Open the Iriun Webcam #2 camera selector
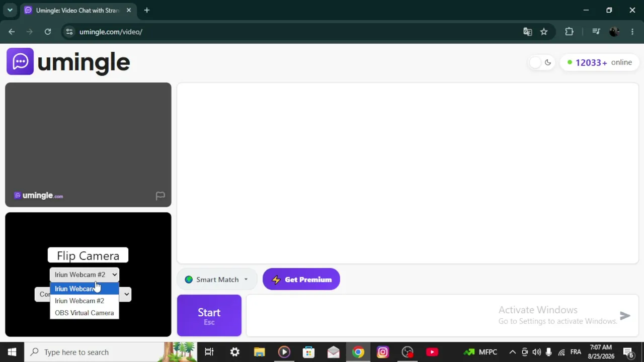Screen dimensions: 644x362 coord(85,275)
